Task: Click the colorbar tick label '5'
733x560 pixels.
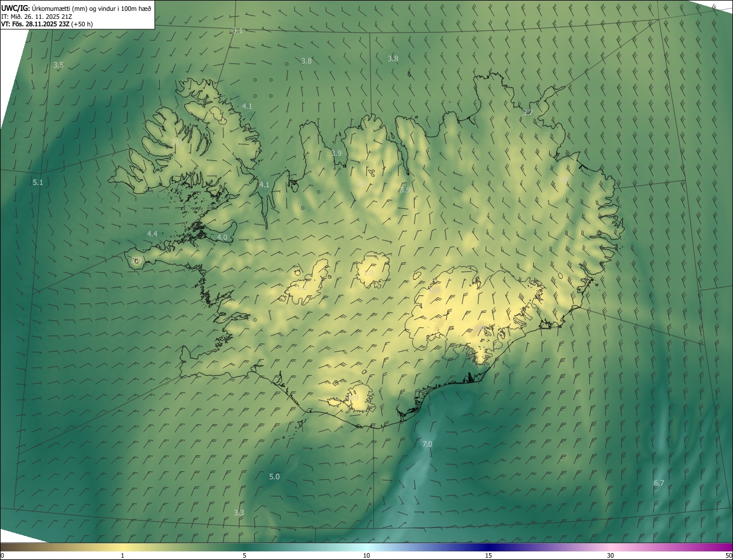Action: 245,555
